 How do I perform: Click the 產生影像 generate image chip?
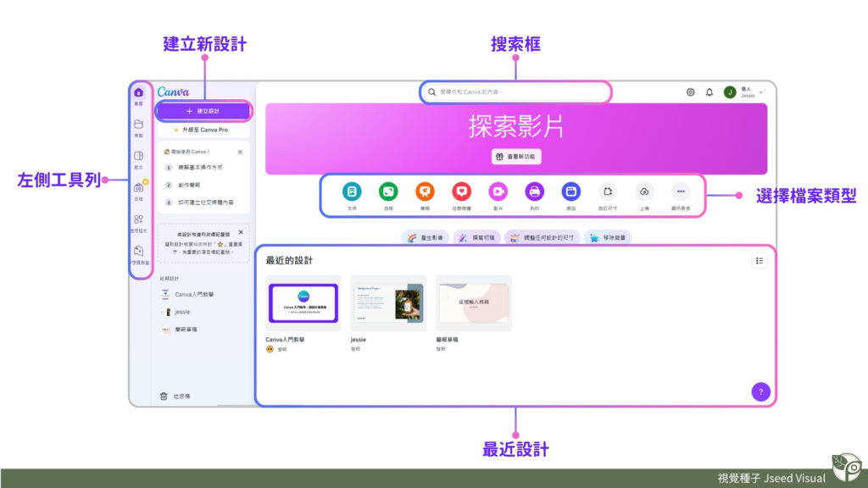426,238
